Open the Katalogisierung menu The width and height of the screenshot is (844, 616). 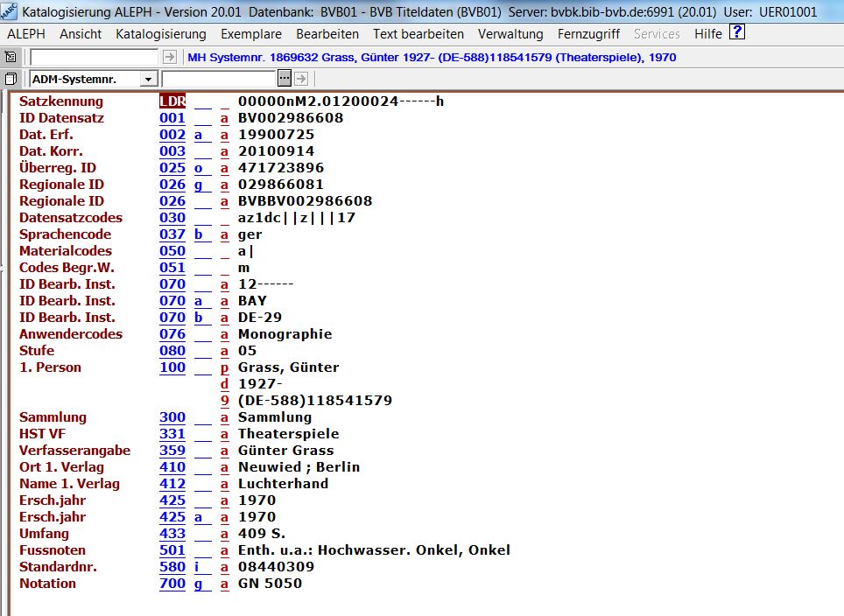pyautogui.click(x=160, y=34)
